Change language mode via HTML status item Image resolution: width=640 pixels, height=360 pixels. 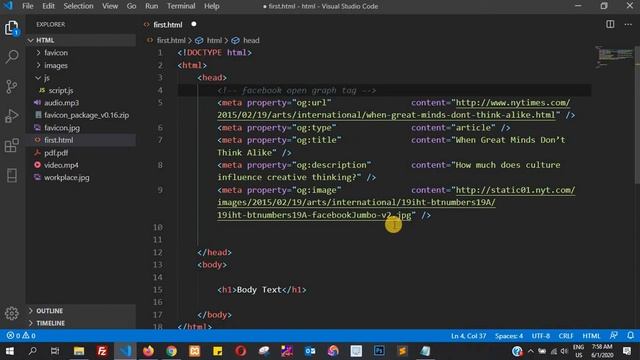591,336
